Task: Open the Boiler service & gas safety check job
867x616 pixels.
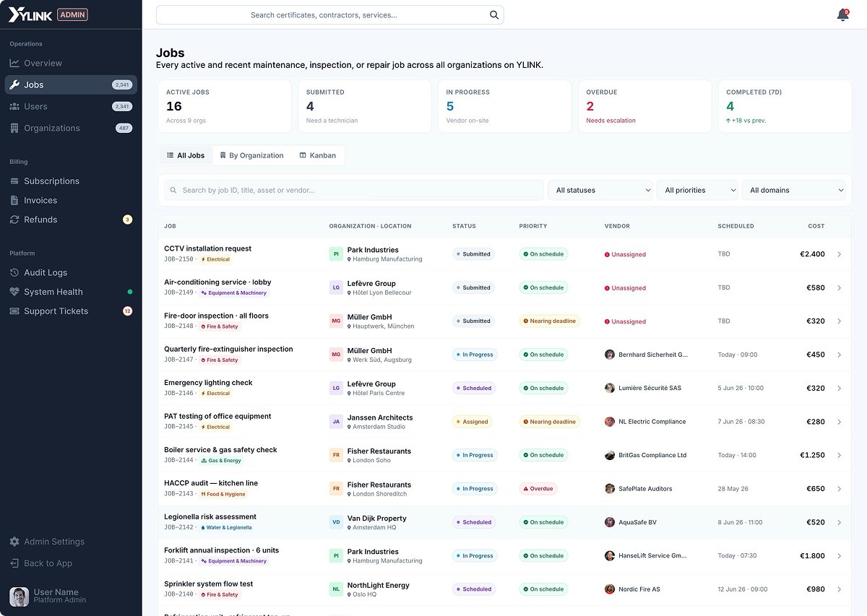Action: tap(220, 450)
